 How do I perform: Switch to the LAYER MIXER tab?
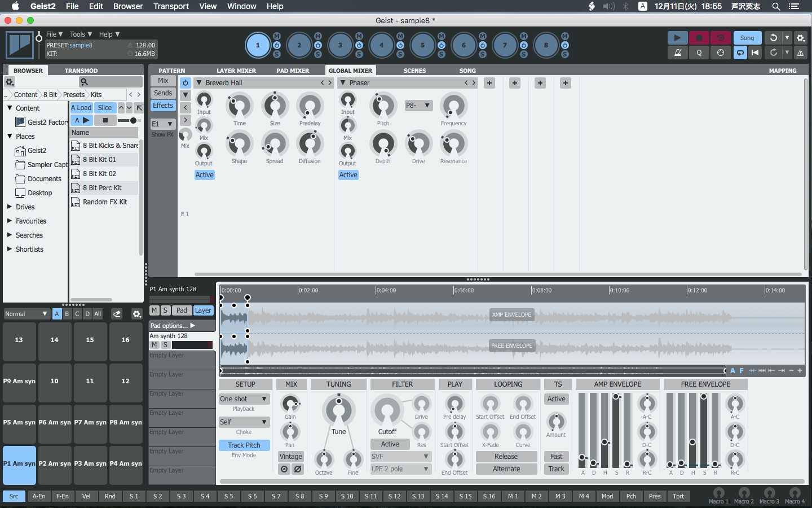pos(236,71)
